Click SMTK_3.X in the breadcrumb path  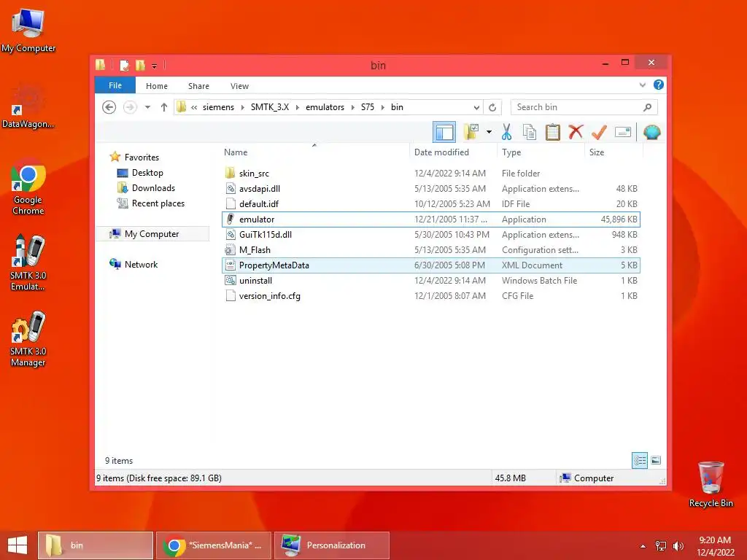coord(270,107)
